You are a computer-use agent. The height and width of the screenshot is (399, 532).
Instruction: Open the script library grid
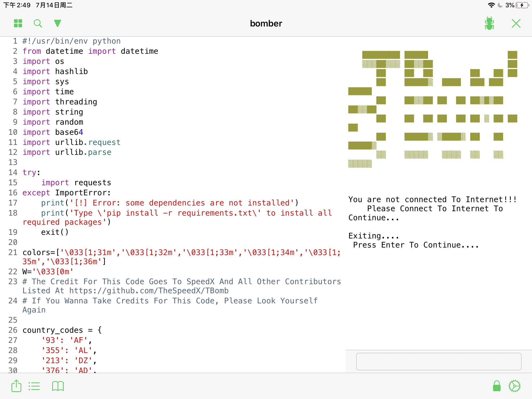[x=17, y=23]
